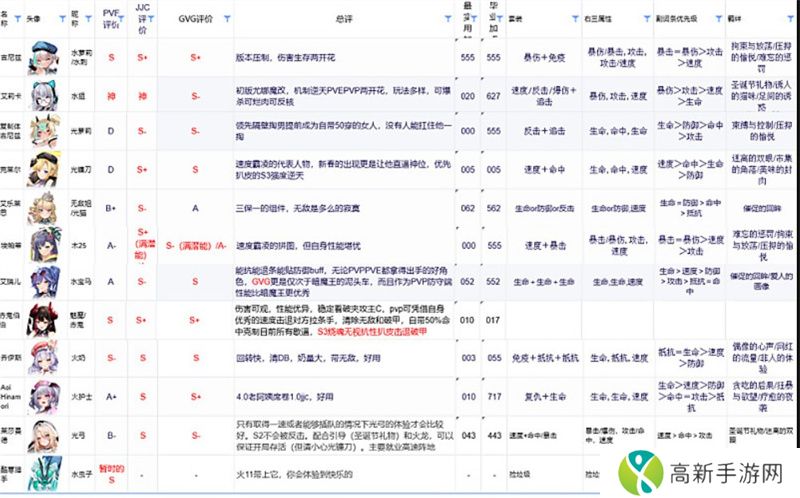This screenshot has width=800, height=498.
Task: Click the 水瓶 character avatar
Action: tap(45, 95)
